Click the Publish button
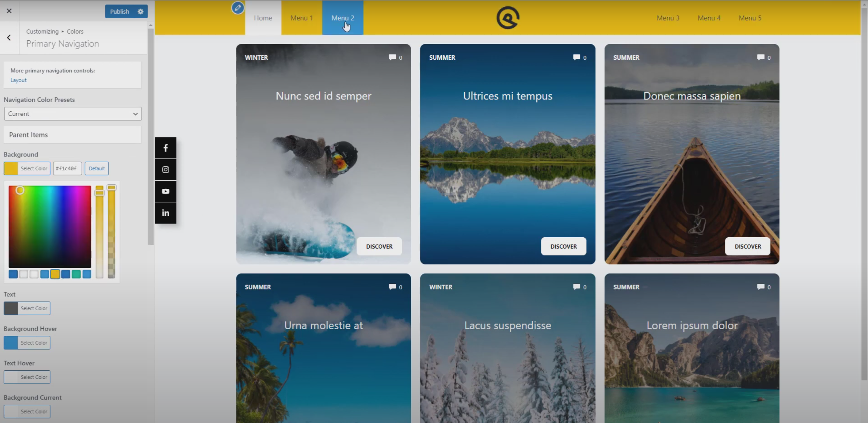 coord(119,12)
